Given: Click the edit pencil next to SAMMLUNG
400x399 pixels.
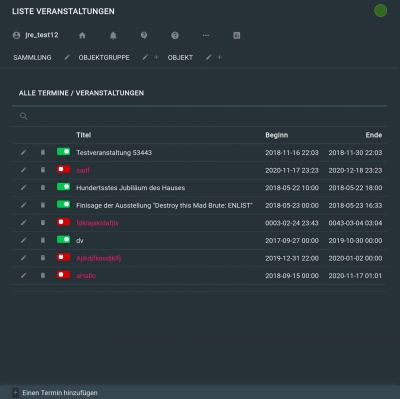Looking at the screenshot, I should (x=67, y=57).
